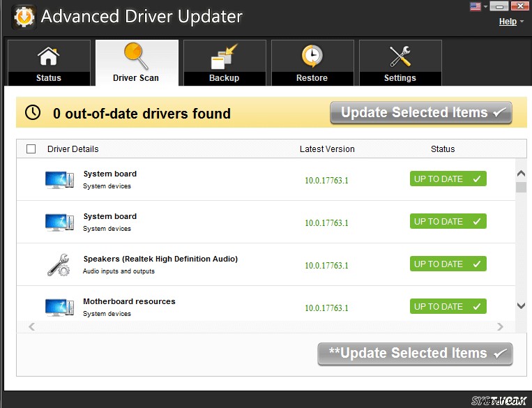The height and width of the screenshot is (408, 532).
Task: Minimize the Advanced Driver Updater window
Action: tap(499, 6)
